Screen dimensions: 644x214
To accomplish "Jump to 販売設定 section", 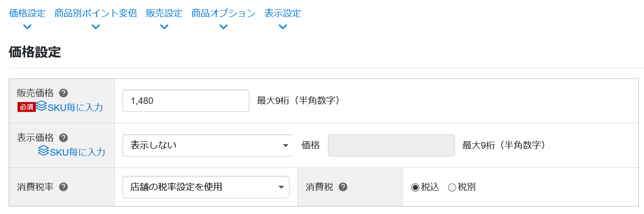I will click(x=164, y=13).
